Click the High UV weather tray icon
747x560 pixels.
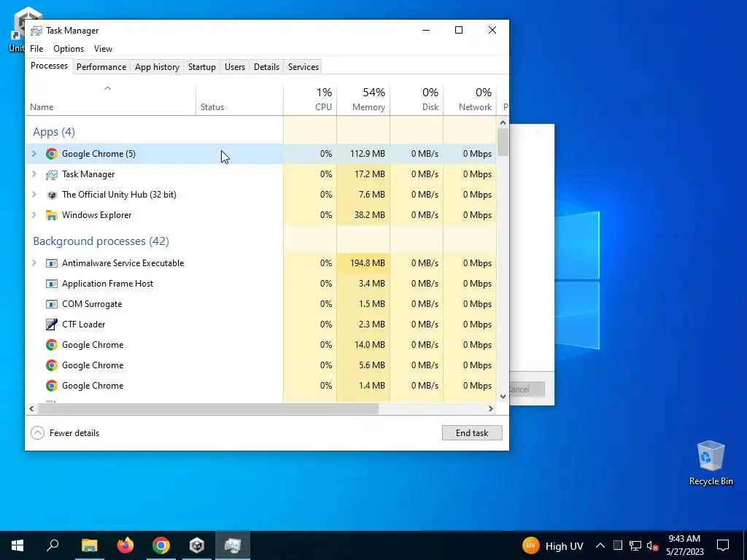click(x=531, y=545)
